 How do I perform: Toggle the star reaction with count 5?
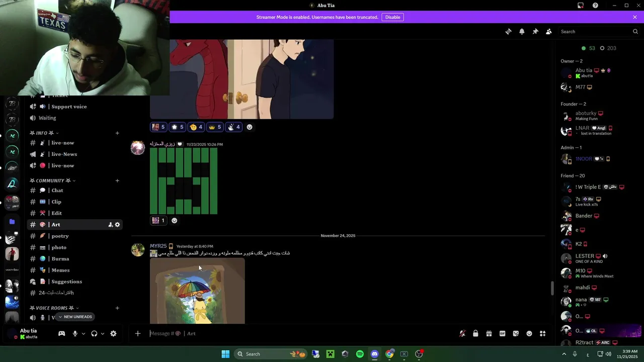pos(177,127)
